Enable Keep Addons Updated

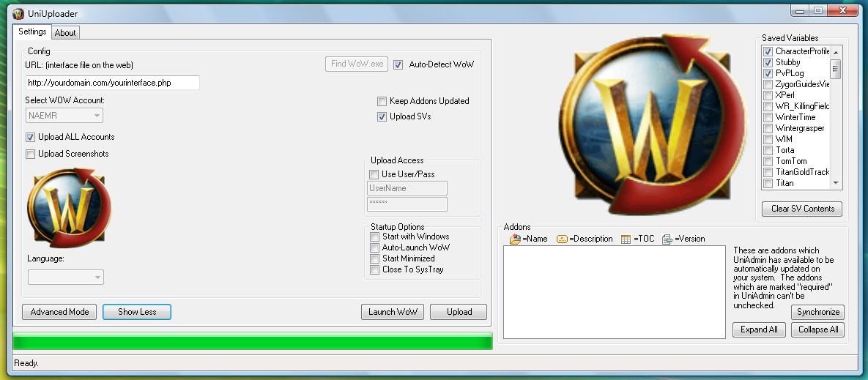tap(382, 102)
